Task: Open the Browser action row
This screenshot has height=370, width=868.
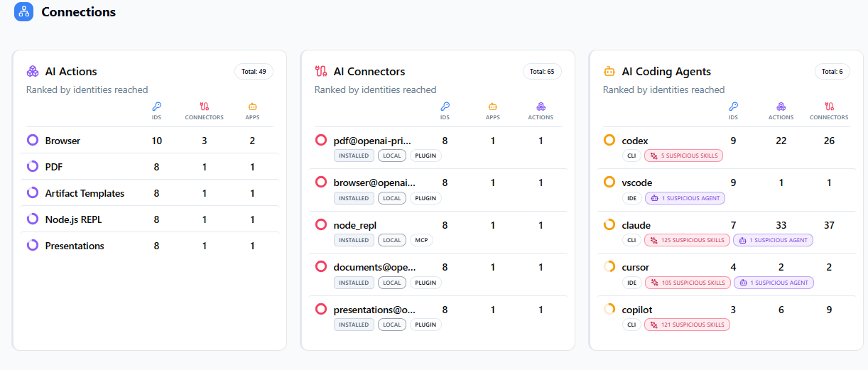Action: coord(150,141)
